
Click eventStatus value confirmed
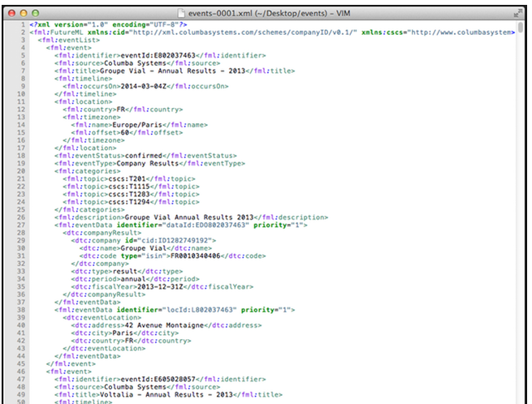click(x=144, y=156)
